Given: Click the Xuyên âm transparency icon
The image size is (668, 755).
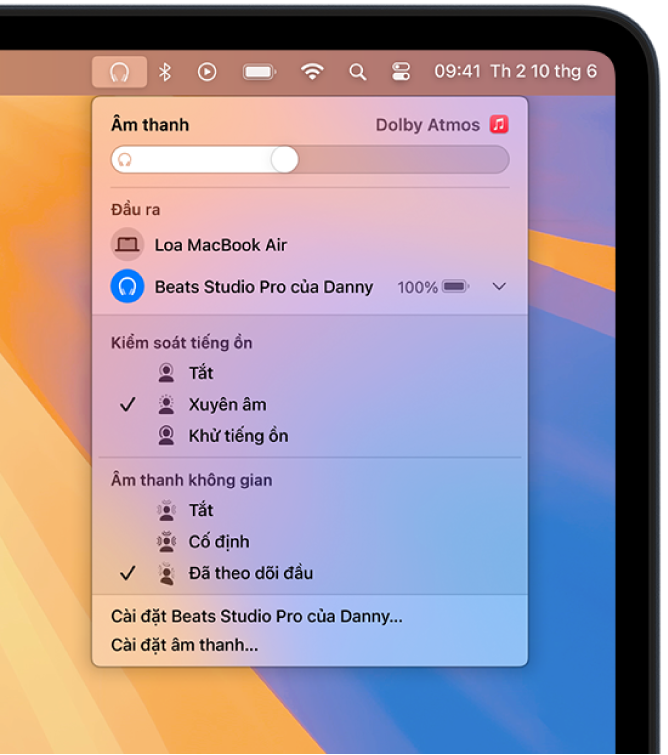Looking at the screenshot, I should (x=166, y=404).
